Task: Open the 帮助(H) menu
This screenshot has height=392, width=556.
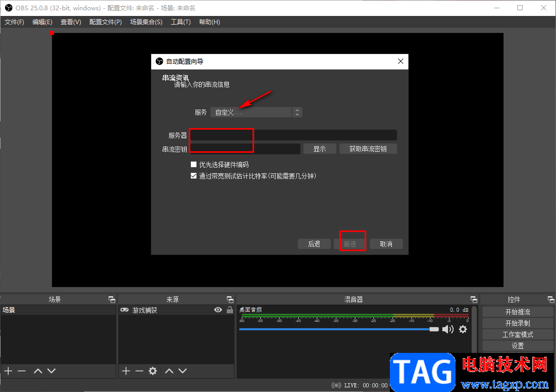Action: point(209,22)
